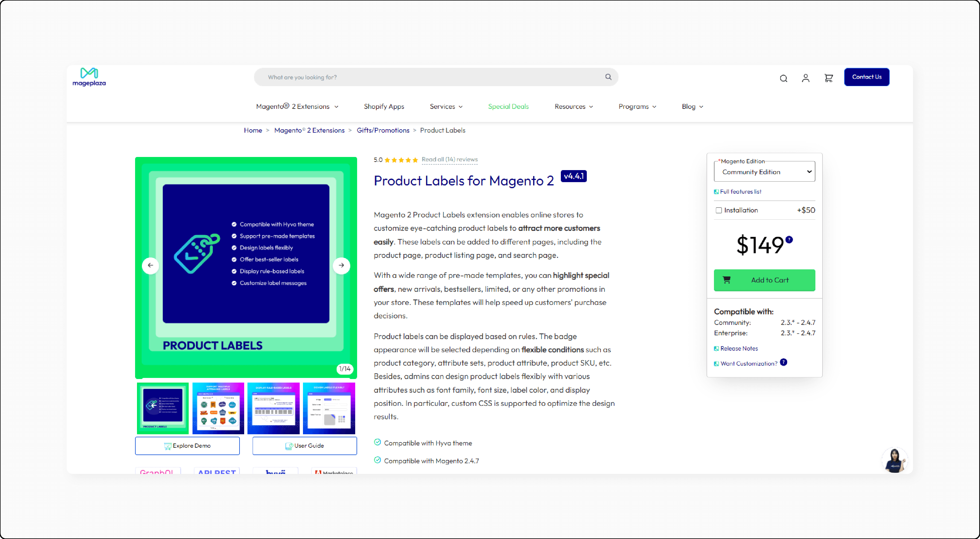Click the five-star rating
Viewport: 980px width, 539px height.
tap(401, 160)
